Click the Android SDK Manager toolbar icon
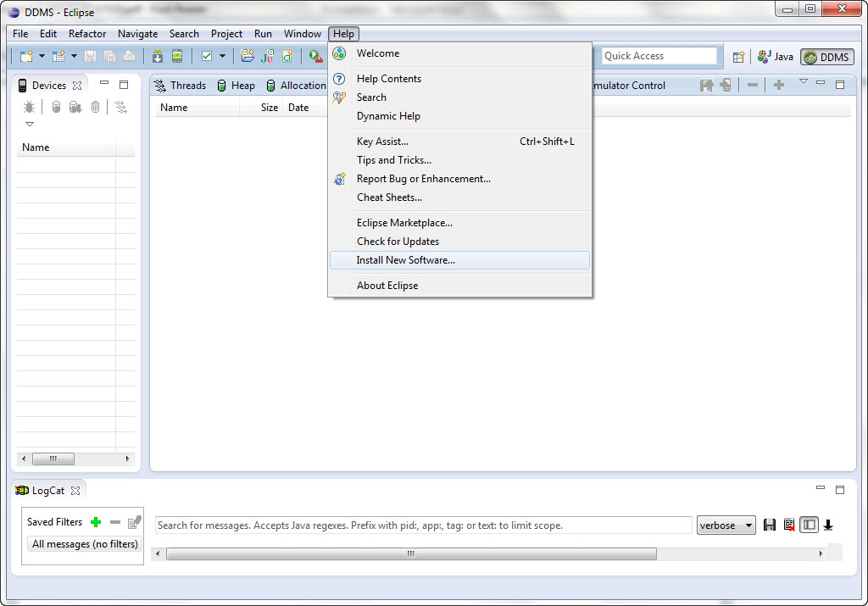The height and width of the screenshot is (606, 868). coord(158,57)
